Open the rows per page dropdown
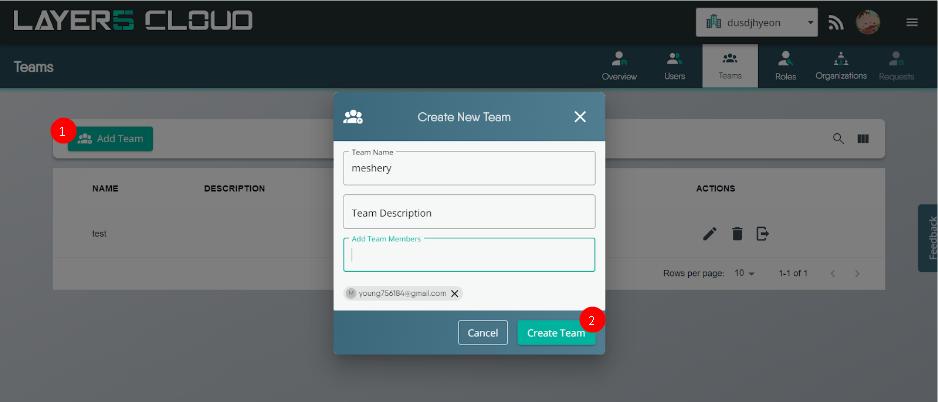 (745, 273)
